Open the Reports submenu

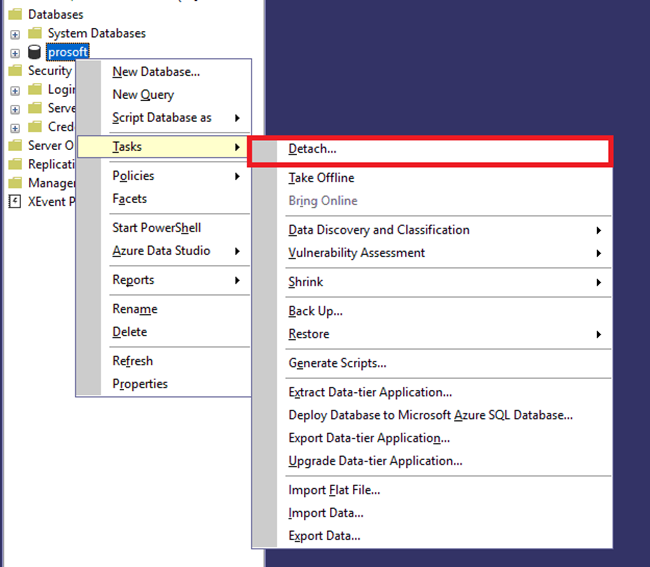point(133,280)
